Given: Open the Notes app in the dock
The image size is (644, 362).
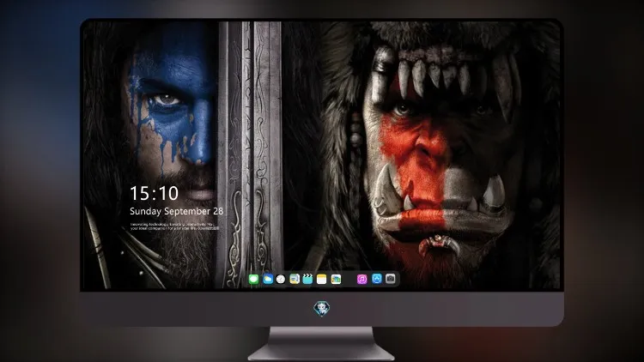Looking at the screenshot, I should click(322, 279).
